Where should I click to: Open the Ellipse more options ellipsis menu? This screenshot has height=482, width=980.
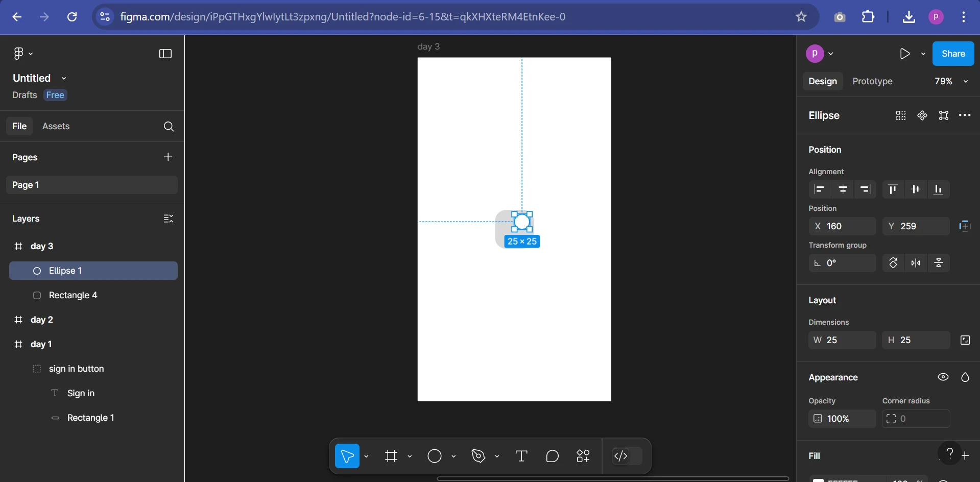[x=965, y=115]
